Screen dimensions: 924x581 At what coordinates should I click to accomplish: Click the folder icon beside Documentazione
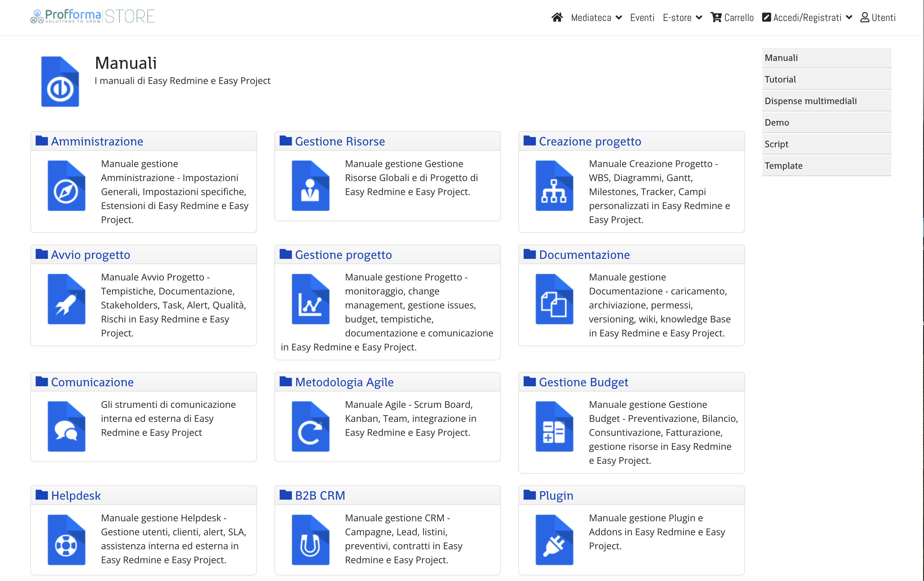[x=530, y=254]
